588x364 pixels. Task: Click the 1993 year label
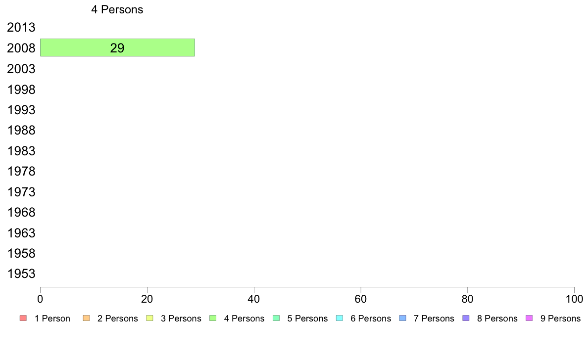tap(21, 110)
